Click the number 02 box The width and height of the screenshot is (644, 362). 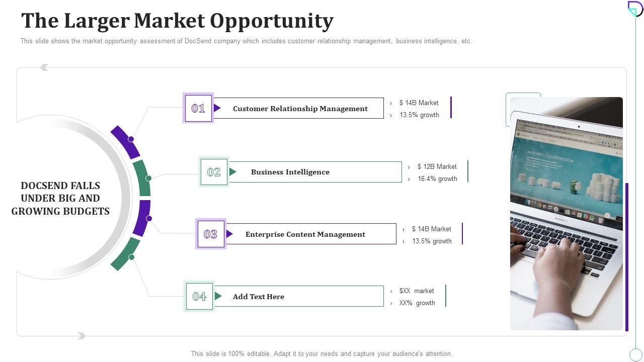pos(214,172)
